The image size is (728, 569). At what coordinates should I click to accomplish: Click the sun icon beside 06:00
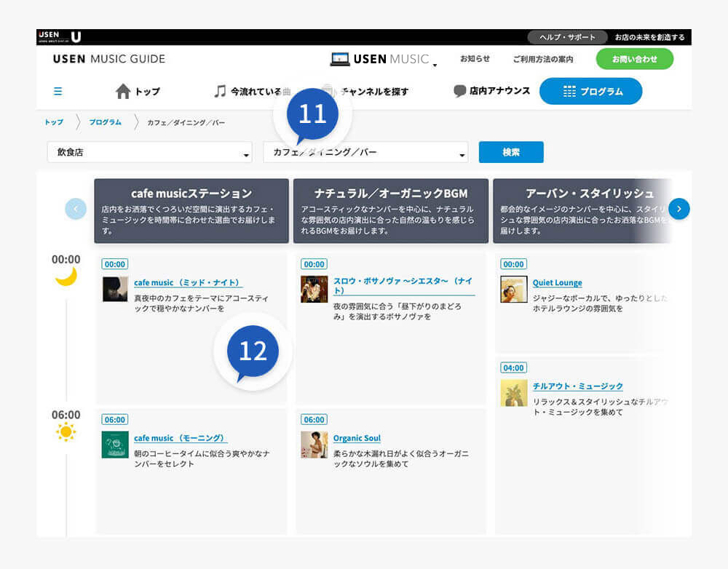(66, 431)
